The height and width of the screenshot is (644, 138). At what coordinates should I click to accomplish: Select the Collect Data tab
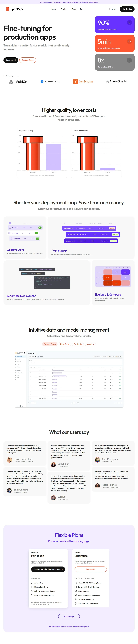click(50, 344)
